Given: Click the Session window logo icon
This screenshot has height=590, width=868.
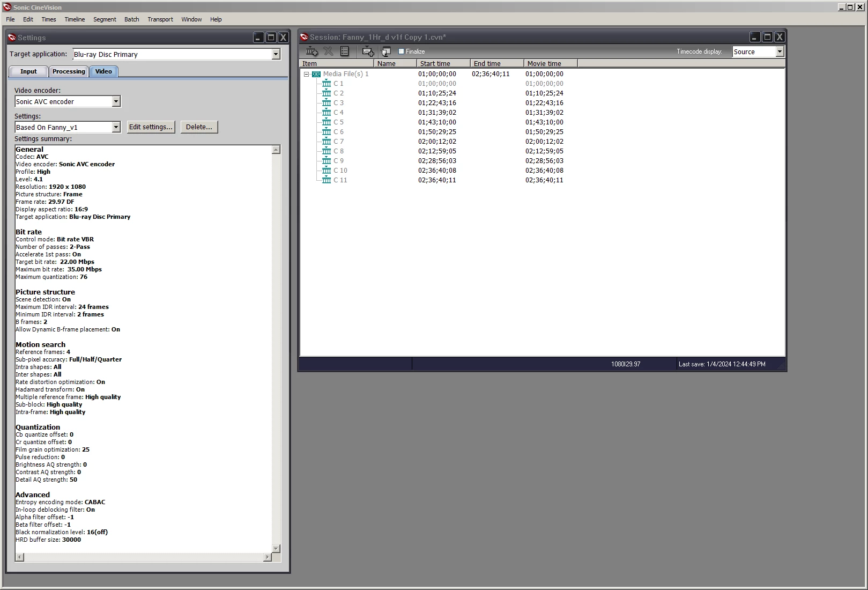Looking at the screenshot, I should coord(304,37).
